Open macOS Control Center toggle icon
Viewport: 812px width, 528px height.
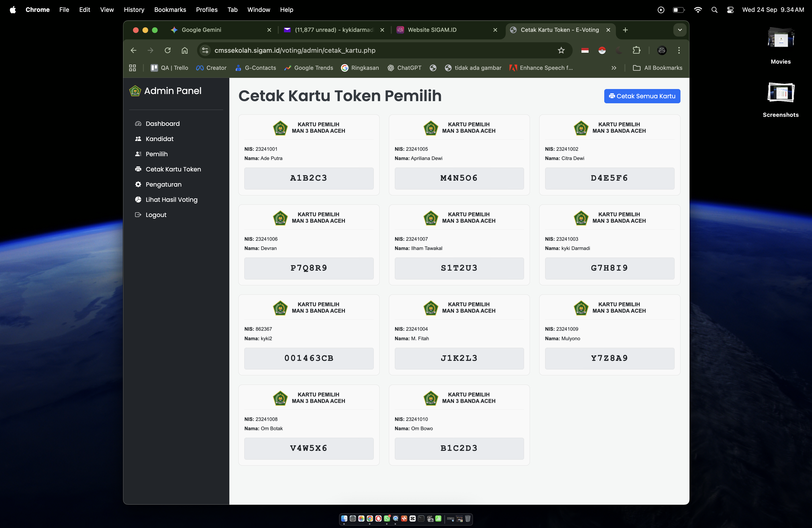click(730, 9)
